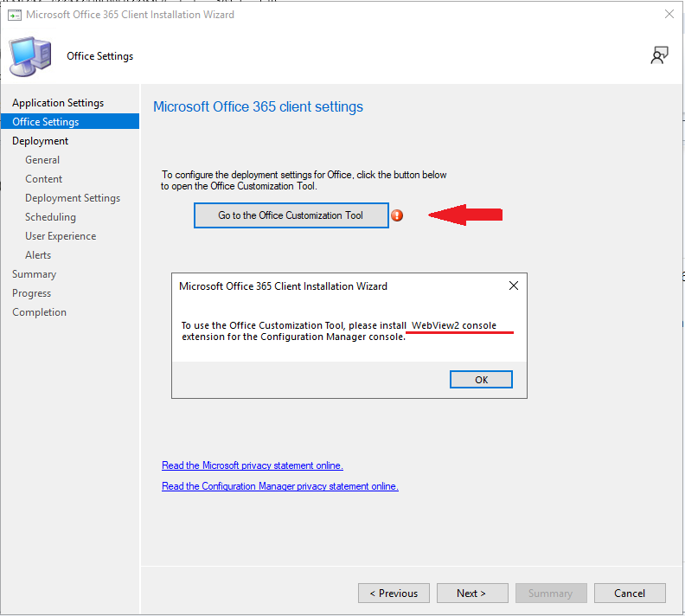685x616 pixels.
Task: Select the highlighted Office Settings step
Action: point(70,121)
